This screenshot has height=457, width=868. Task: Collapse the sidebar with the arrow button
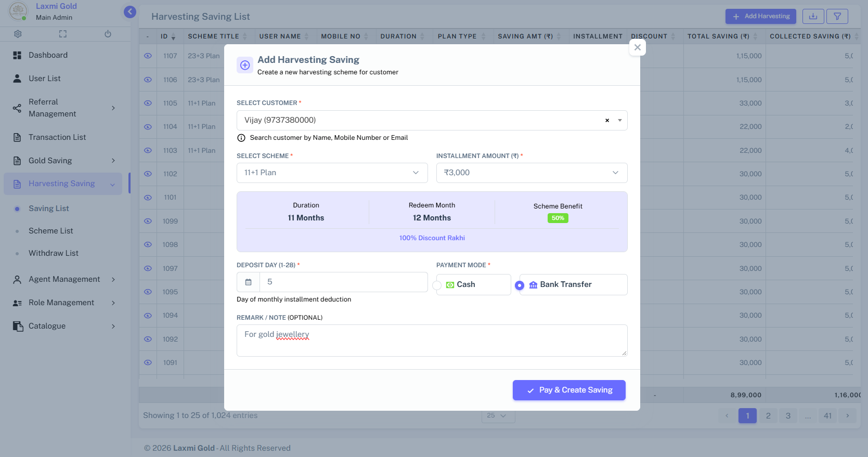pyautogui.click(x=130, y=11)
